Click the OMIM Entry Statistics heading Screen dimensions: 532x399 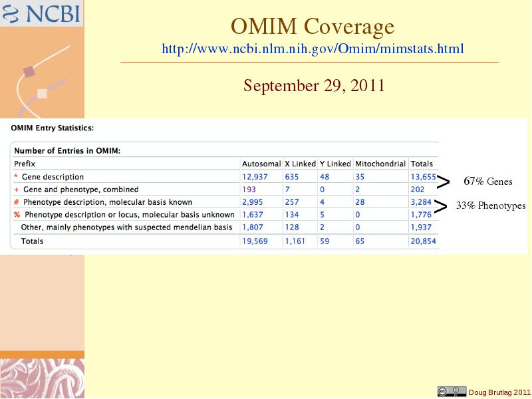pos(53,128)
